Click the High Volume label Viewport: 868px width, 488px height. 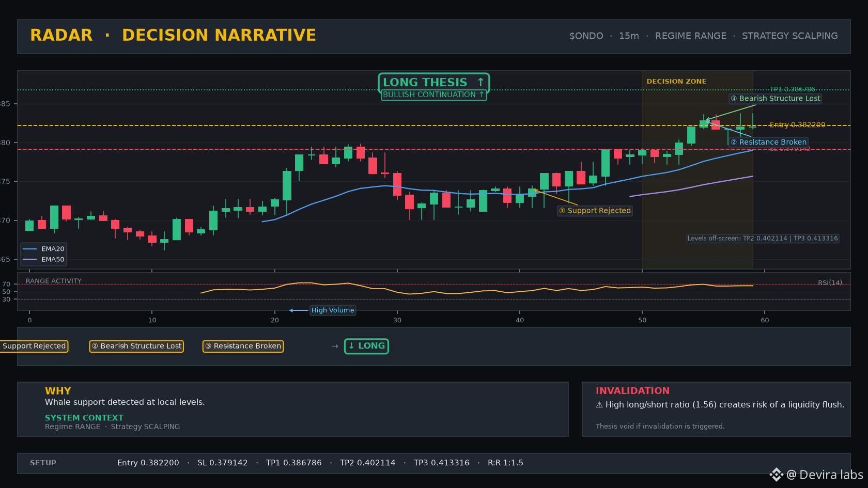[x=333, y=310]
